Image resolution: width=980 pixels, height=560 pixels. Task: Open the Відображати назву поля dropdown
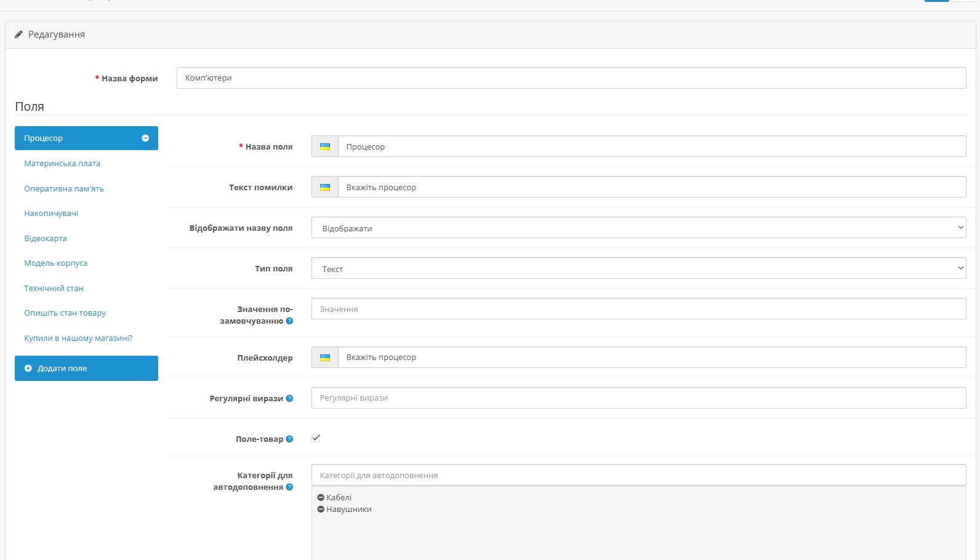[638, 228]
